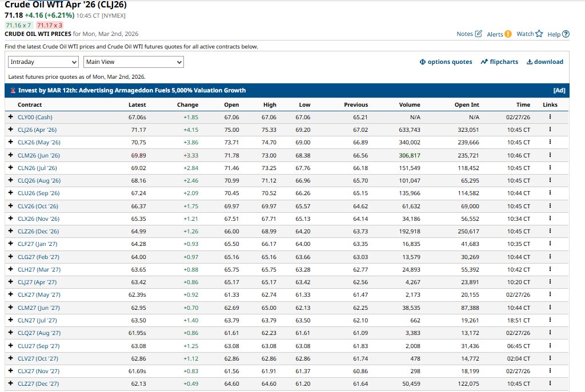Expand the CLV27 (Oct '27) row plus sign
The height and width of the screenshot is (392, 585).
(10, 358)
